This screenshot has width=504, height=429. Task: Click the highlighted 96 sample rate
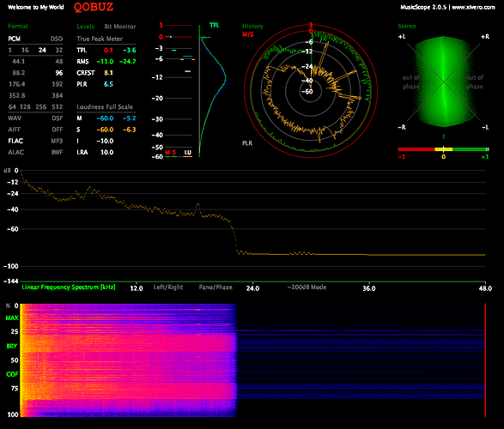click(x=59, y=73)
